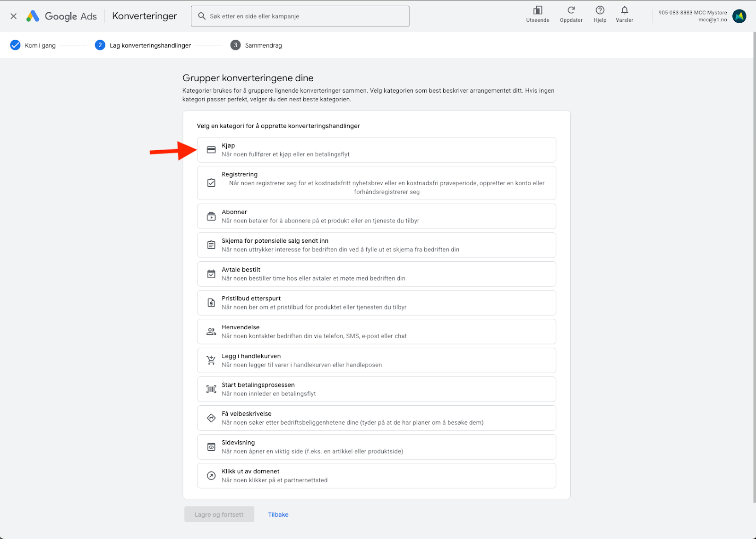Click the Utseende appearance icon
Image resolution: width=756 pixels, height=539 pixels.
(537, 11)
